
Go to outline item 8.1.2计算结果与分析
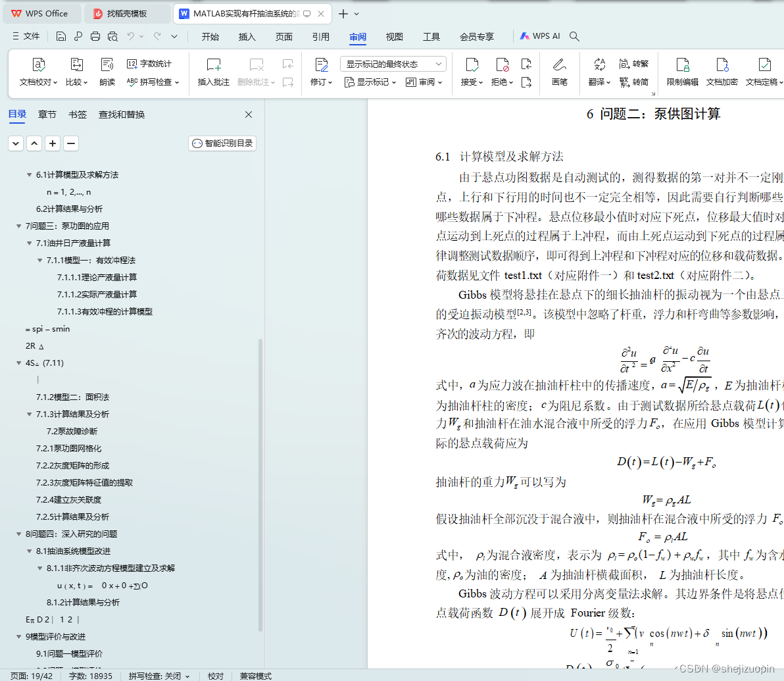(x=83, y=602)
